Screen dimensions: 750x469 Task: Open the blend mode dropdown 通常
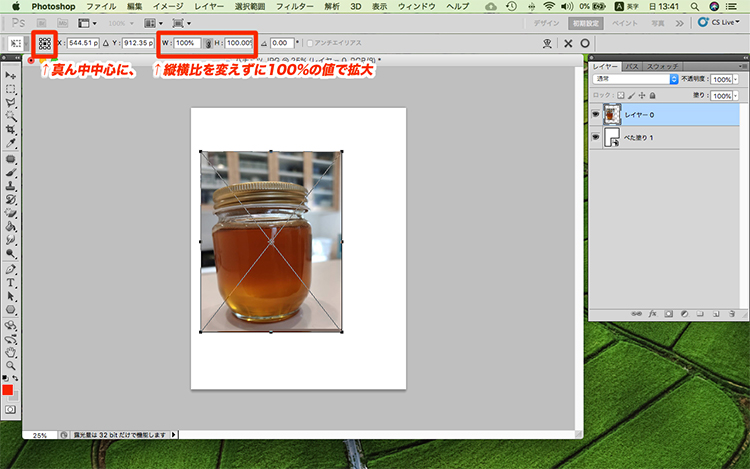click(x=635, y=79)
